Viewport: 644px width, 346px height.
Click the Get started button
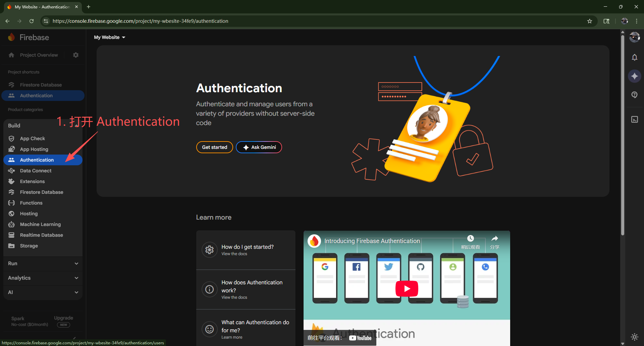tap(214, 147)
